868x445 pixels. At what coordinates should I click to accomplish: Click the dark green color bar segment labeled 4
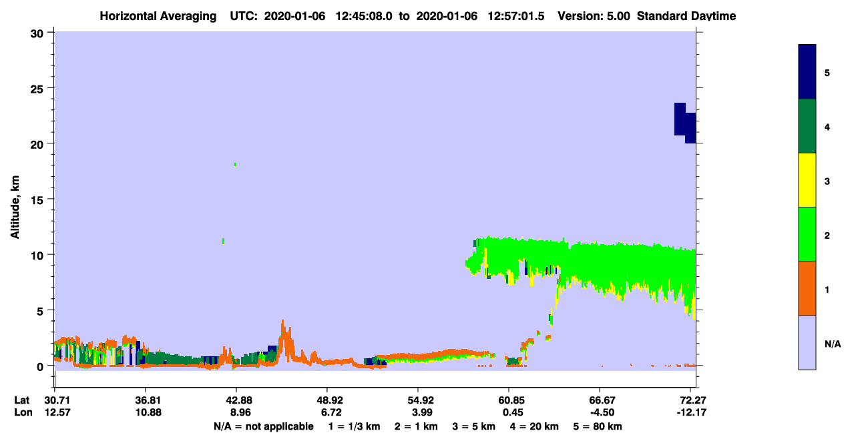click(807, 126)
